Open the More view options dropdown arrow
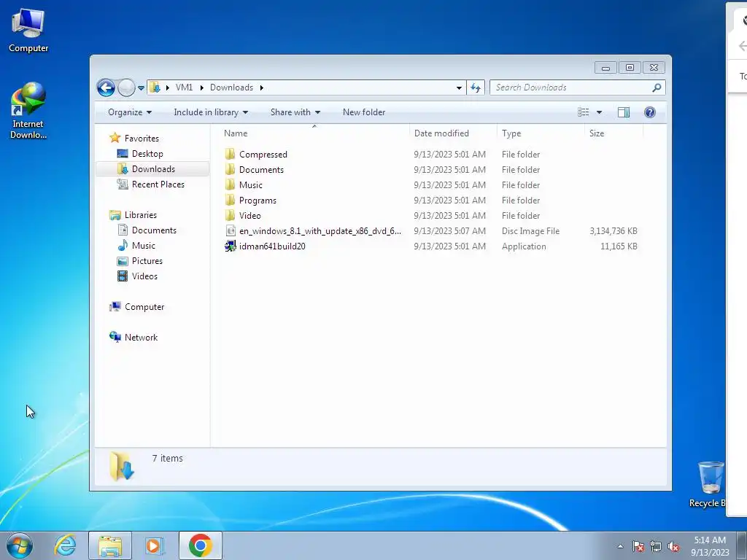Image resolution: width=747 pixels, height=560 pixels. pyautogui.click(x=600, y=112)
